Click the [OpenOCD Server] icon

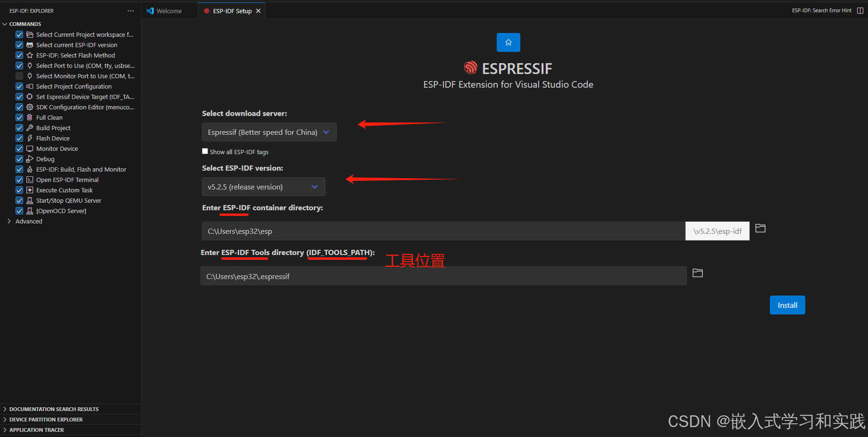point(30,211)
